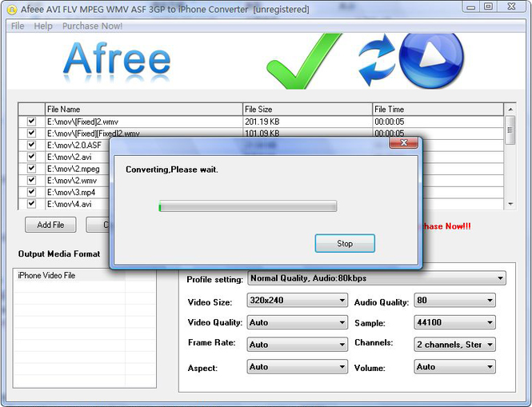The image size is (532, 407).
Task: Open the Video Size dropdown
Action: coord(298,300)
